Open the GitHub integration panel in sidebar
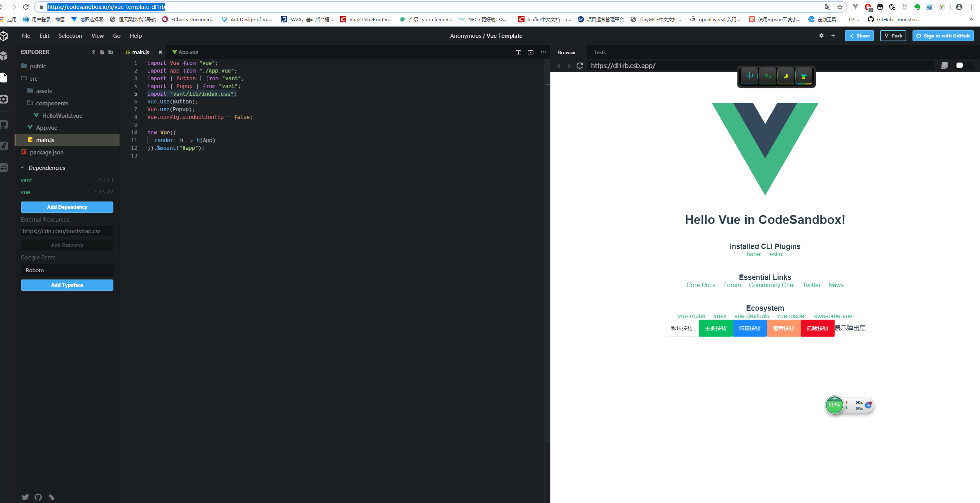Image resolution: width=980 pixels, height=503 pixels. [4, 124]
